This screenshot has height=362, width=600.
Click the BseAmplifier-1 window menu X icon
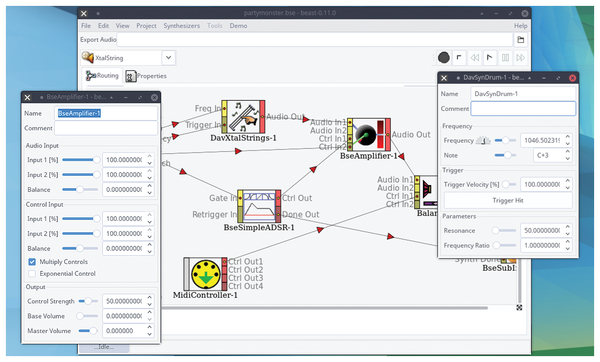tap(28, 98)
